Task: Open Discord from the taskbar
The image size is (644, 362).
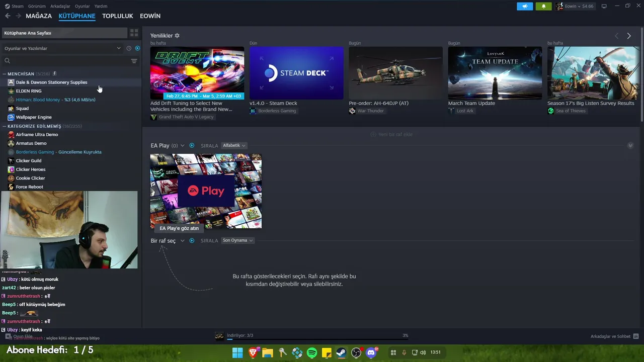Action: (x=371, y=352)
